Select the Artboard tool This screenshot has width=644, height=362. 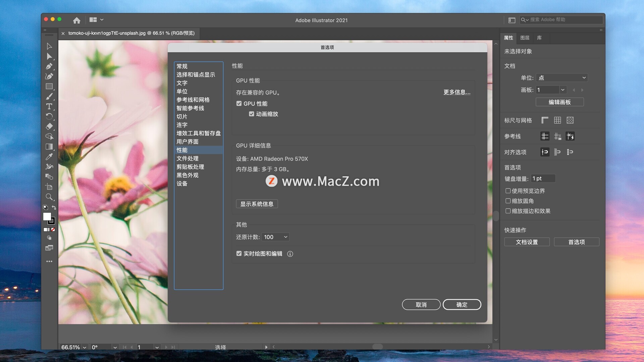point(49,187)
